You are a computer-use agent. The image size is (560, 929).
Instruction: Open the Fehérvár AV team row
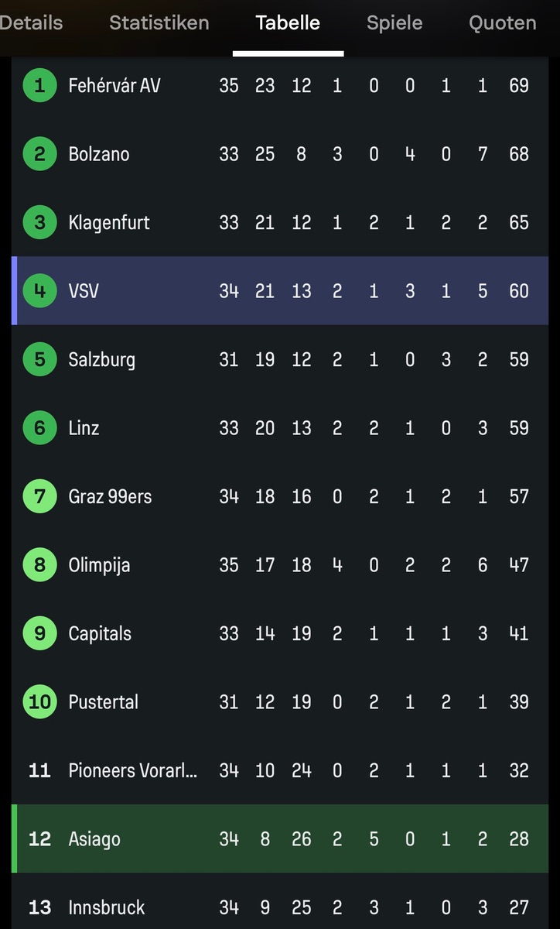pyautogui.click(x=114, y=85)
